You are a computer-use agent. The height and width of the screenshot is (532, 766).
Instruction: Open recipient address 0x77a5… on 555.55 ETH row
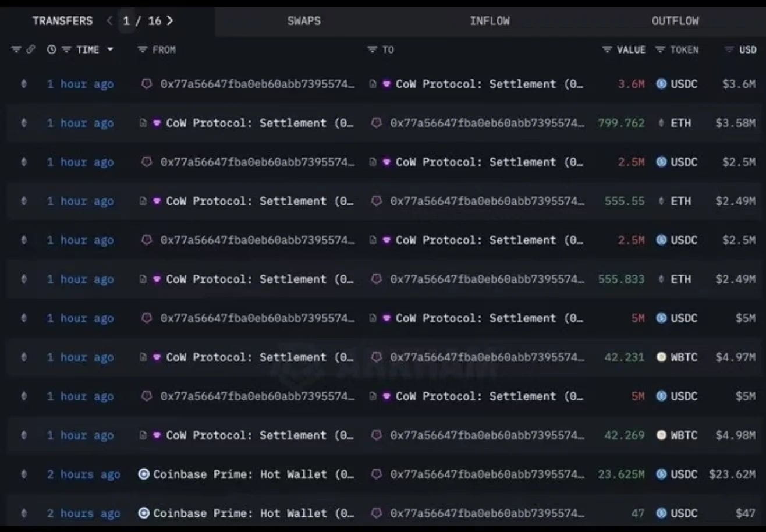487,201
